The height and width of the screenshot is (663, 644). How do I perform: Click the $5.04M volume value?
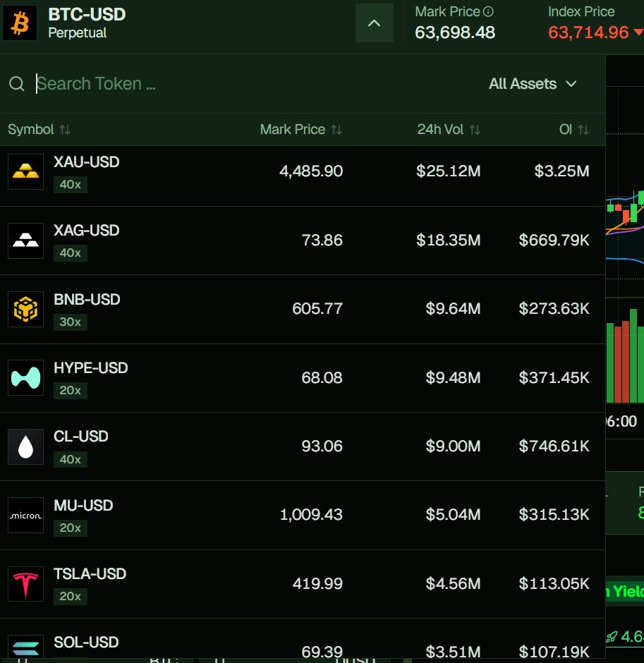[x=453, y=515]
